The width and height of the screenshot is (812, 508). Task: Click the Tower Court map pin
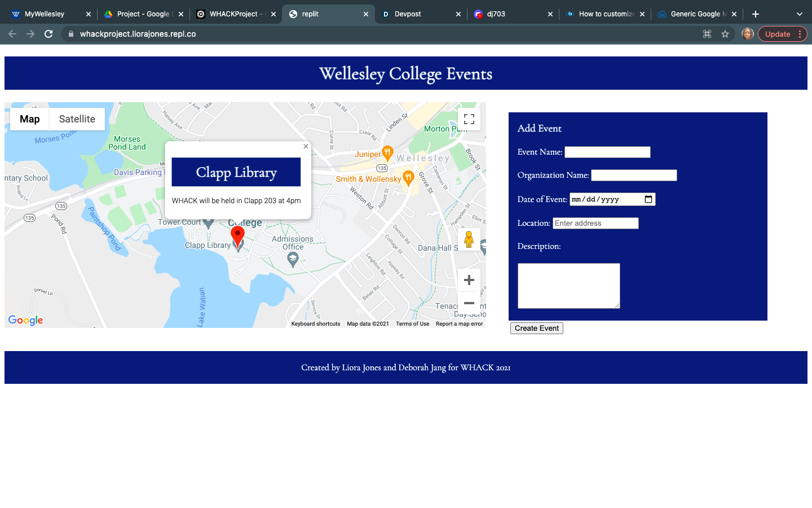[x=208, y=224]
